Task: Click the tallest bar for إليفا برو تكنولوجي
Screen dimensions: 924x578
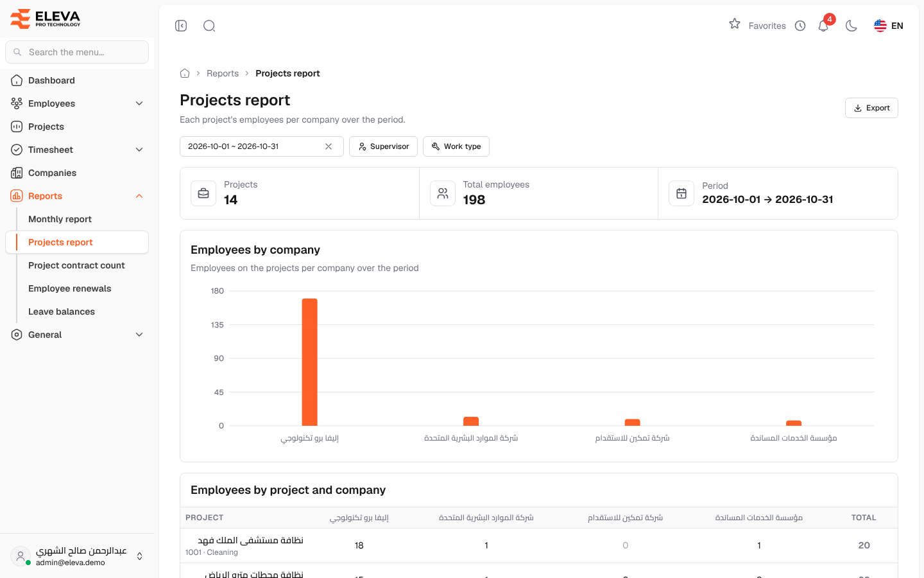Action: pos(310,362)
